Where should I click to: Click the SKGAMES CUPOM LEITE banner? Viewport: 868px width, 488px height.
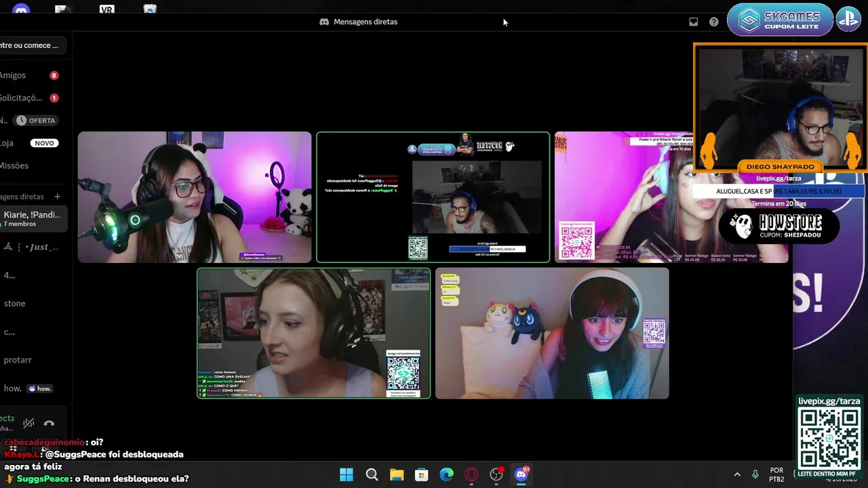(780, 20)
